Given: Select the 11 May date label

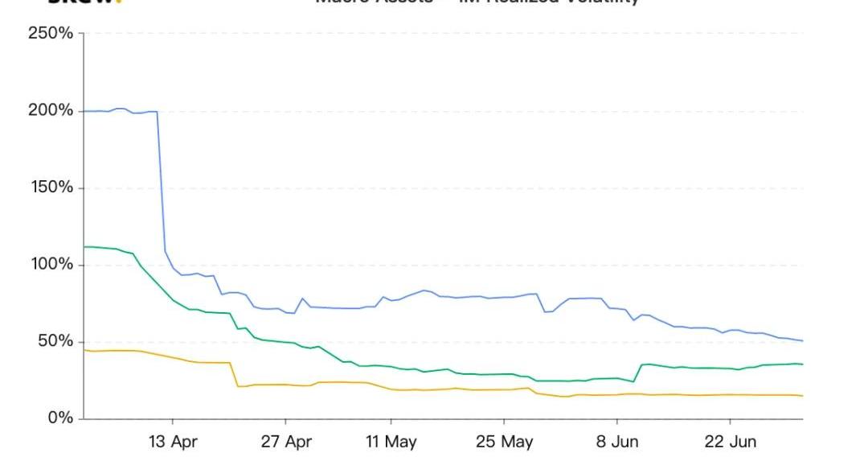Looking at the screenshot, I should pos(391,442).
